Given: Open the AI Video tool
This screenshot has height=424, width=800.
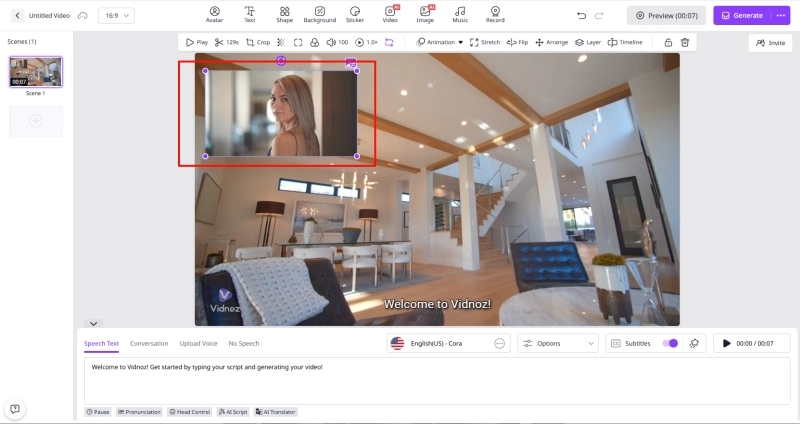Looking at the screenshot, I should [x=390, y=15].
